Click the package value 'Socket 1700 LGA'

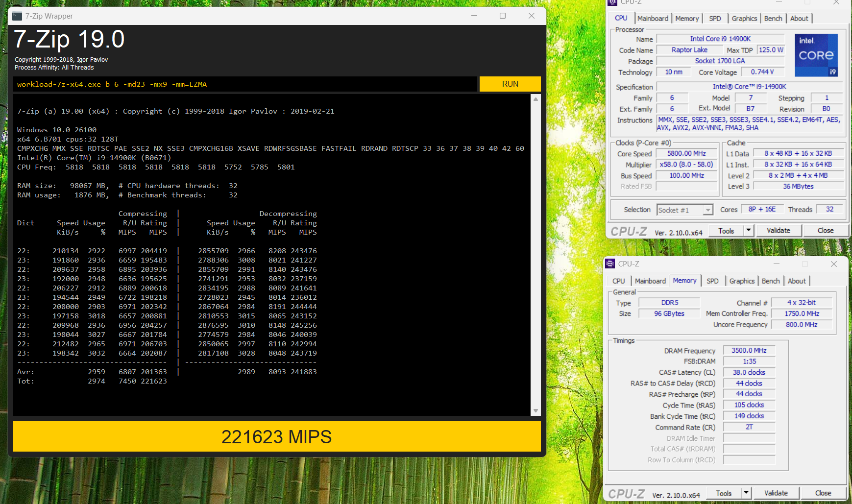720,61
